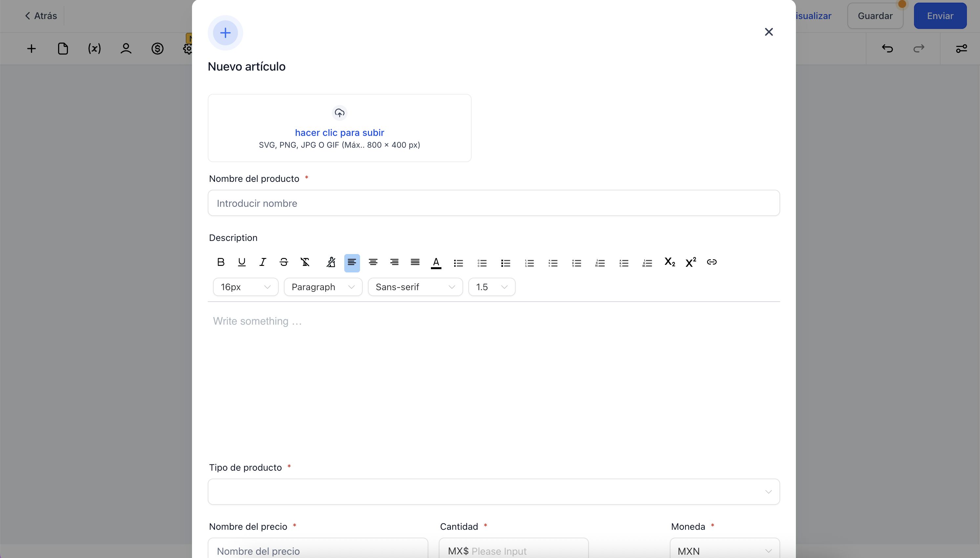Apply subscript formatting
Viewport: 980px width, 558px height.
tap(670, 262)
